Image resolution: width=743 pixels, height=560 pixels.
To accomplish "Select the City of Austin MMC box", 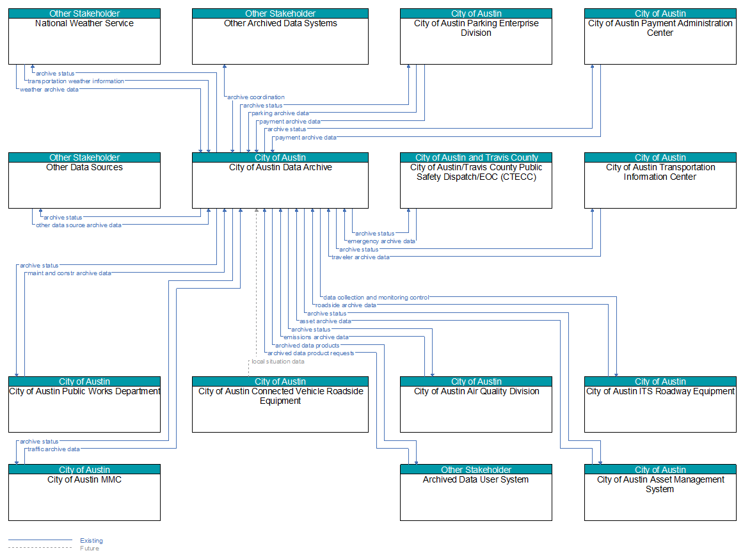I will point(84,493).
